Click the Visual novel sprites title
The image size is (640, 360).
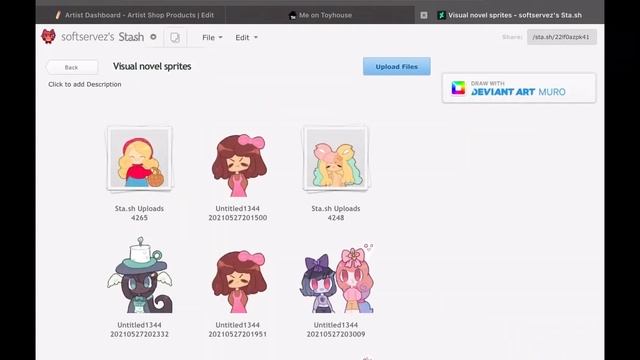pos(152,67)
